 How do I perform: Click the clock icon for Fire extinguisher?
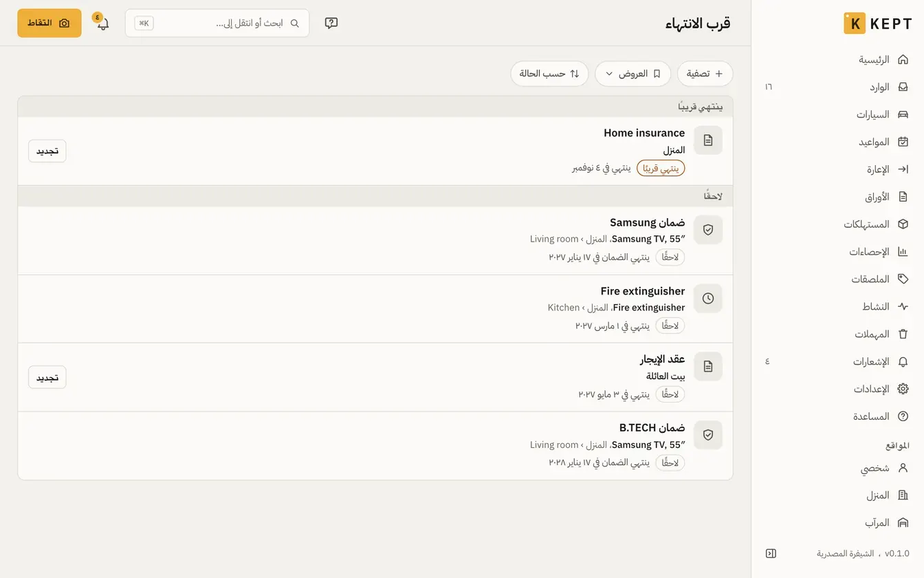coord(708,299)
